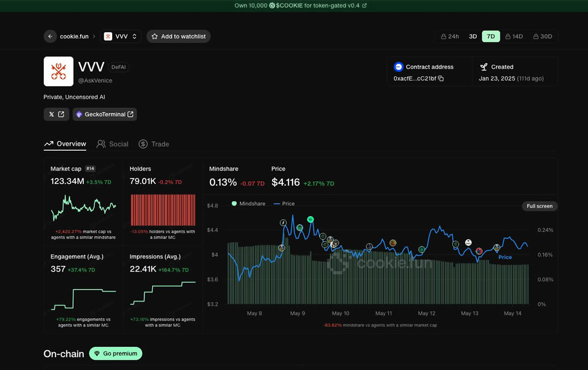Click the created date Jan 23, 2025
The width and height of the screenshot is (588, 370).
[x=497, y=79]
